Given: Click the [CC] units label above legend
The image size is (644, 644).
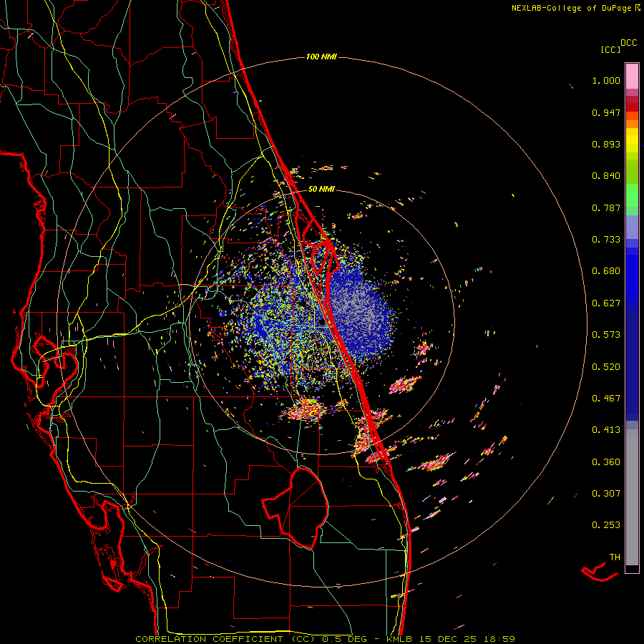Looking at the screenshot, I should click(610, 49).
